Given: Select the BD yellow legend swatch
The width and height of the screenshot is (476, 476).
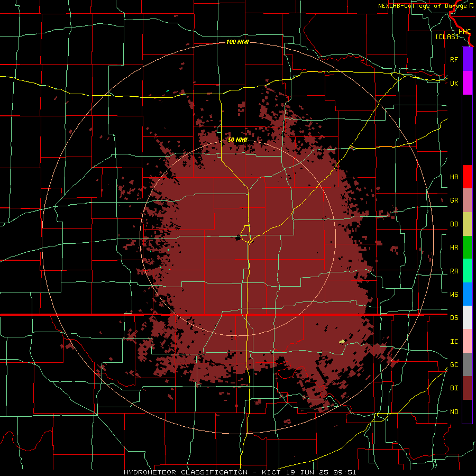Looking at the screenshot, I should [x=467, y=224].
